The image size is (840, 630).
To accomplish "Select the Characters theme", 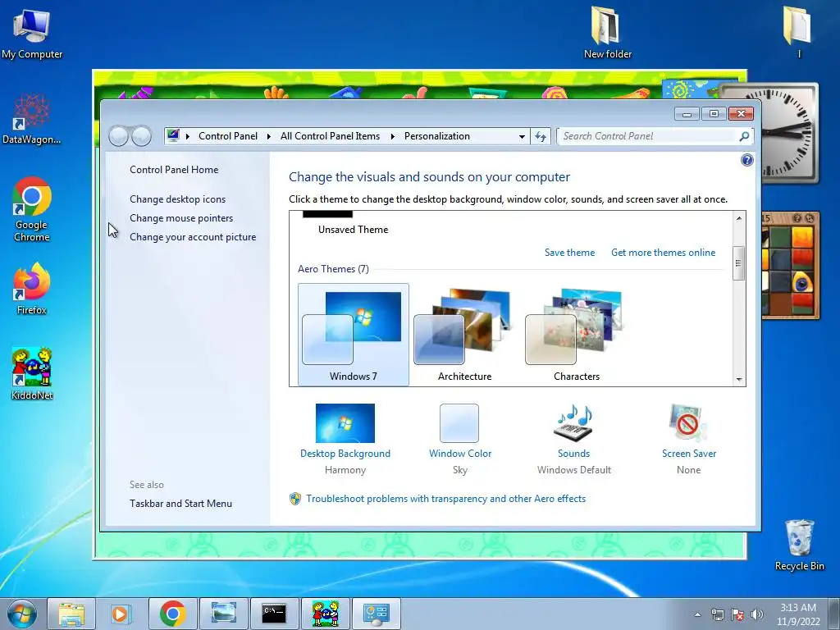I will (577, 335).
